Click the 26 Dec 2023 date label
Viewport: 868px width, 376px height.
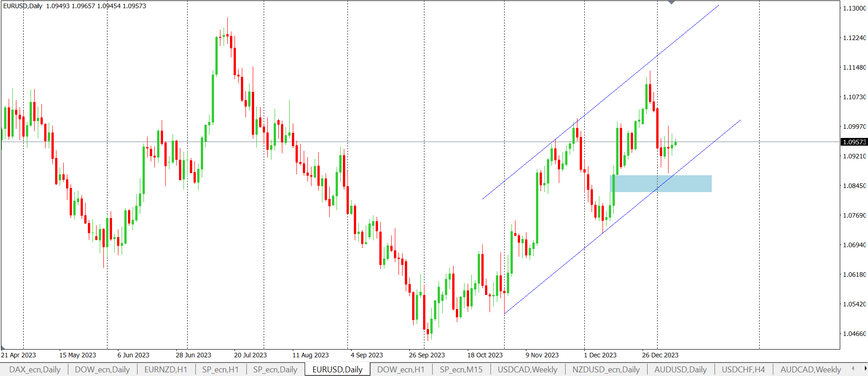pos(660,355)
